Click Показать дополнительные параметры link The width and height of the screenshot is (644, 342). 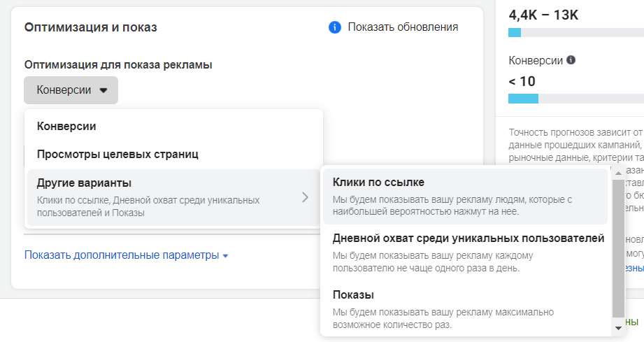pos(122,255)
